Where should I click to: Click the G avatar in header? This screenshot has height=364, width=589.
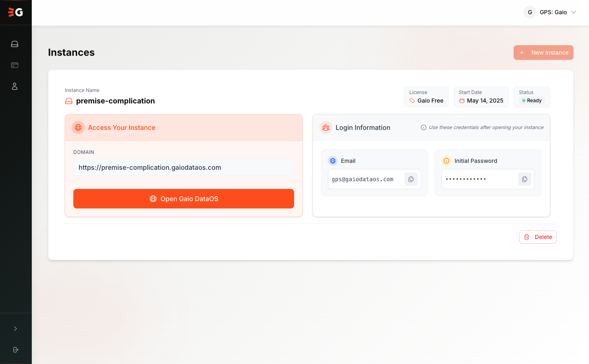click(x=530, y=12)
